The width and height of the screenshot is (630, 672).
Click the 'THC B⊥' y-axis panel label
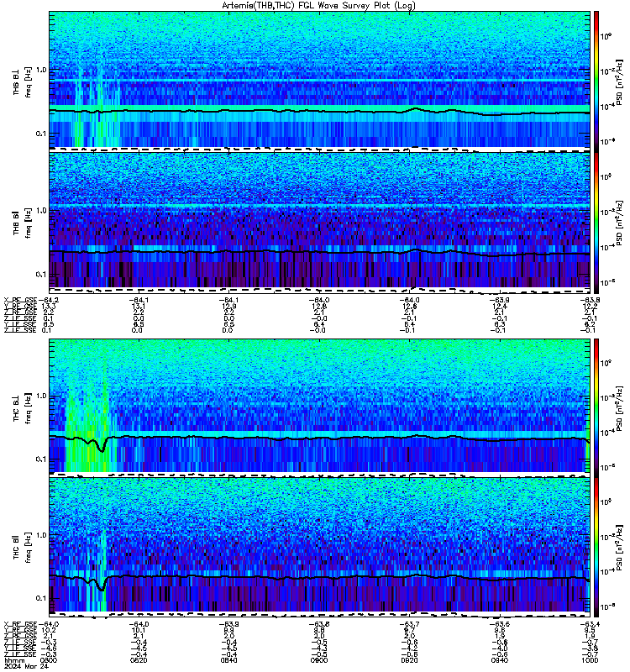tap(16, 407)
